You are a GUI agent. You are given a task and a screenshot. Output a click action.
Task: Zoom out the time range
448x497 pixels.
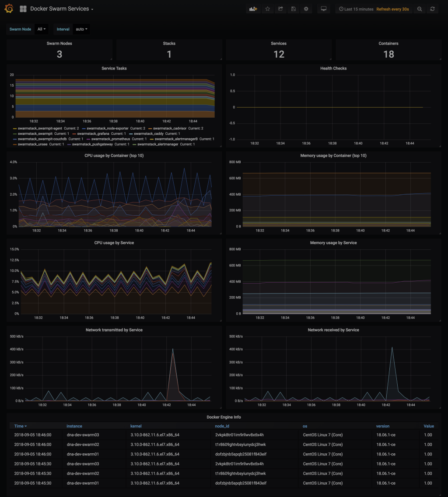pos(420,9)
